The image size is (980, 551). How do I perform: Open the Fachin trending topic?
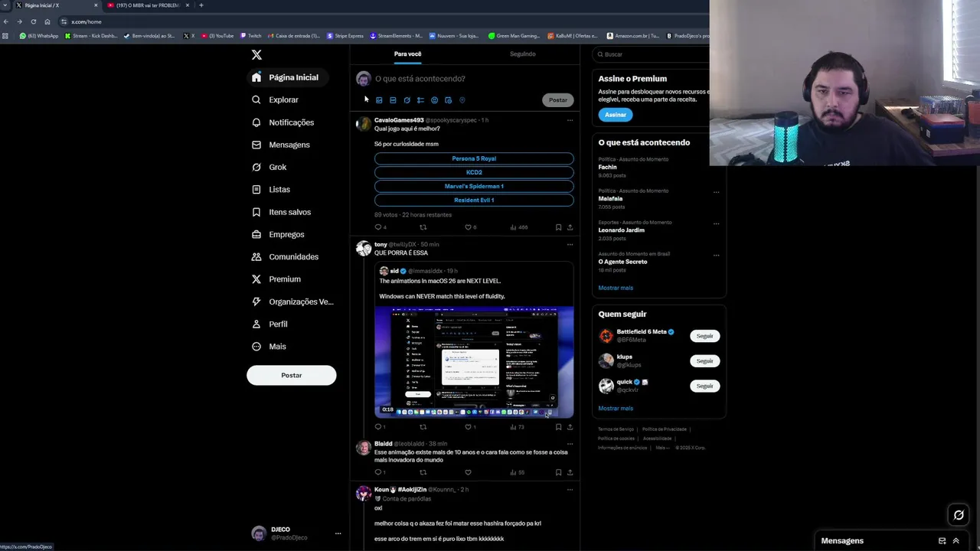tap(607, 167)
